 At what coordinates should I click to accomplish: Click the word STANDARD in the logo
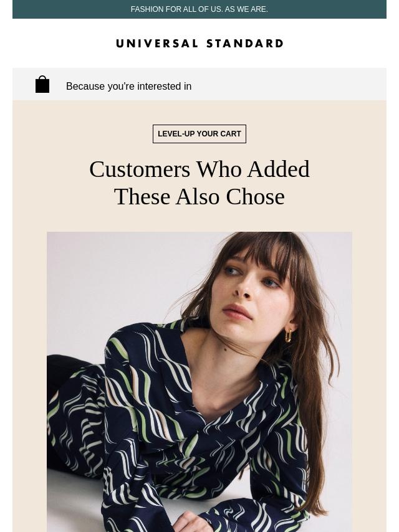[x=245, y=44]
